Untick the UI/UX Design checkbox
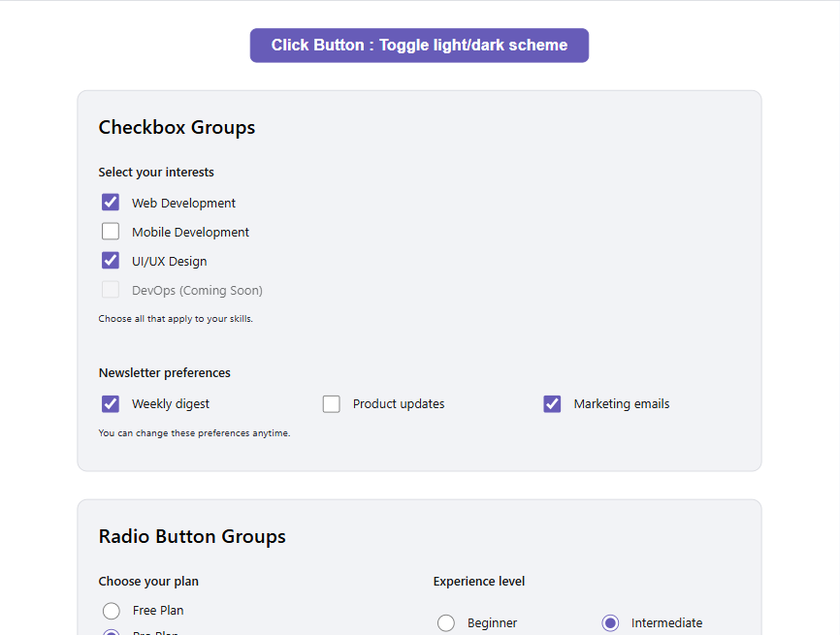The height and width of the screenshot is (635, 840). (111, 261)
